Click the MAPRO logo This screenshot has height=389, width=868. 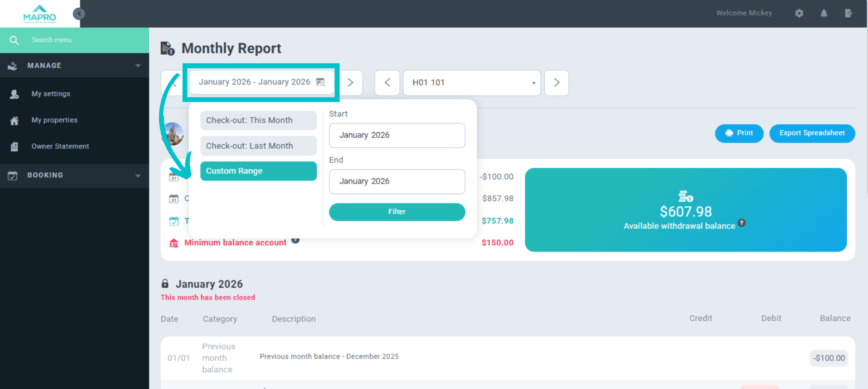click(40, 14)
